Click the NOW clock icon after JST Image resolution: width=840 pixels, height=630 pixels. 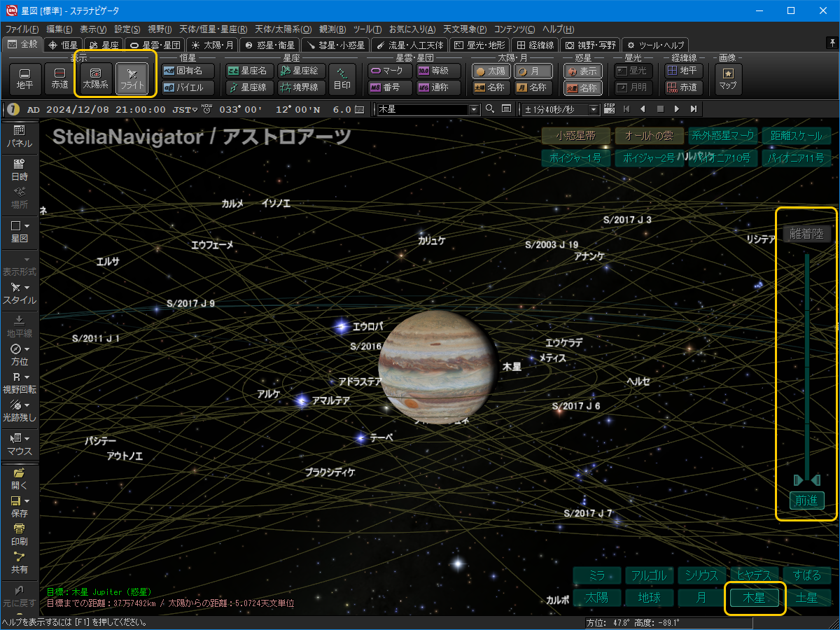point(206,108)
